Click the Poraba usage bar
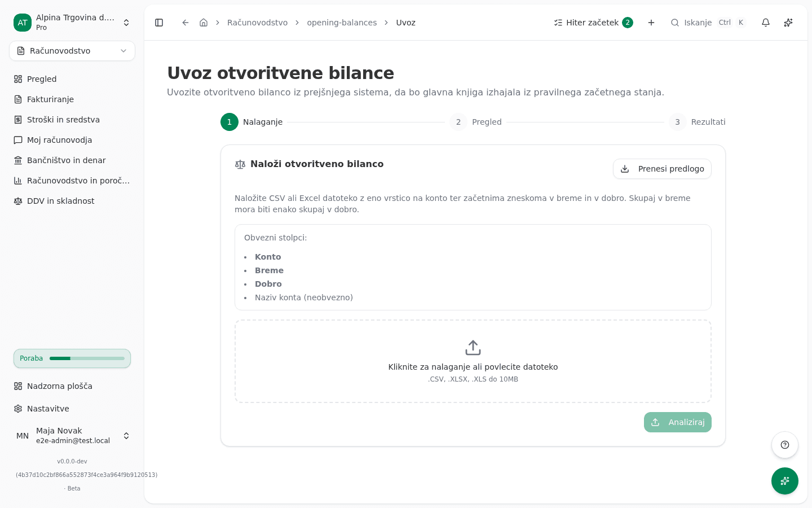 tap(72, 358)
